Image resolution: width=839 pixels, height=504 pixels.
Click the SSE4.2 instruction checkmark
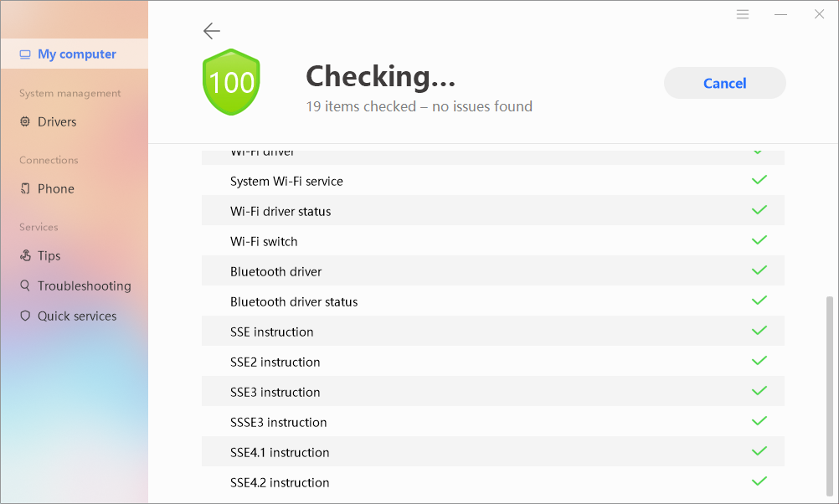coord(759,481)
